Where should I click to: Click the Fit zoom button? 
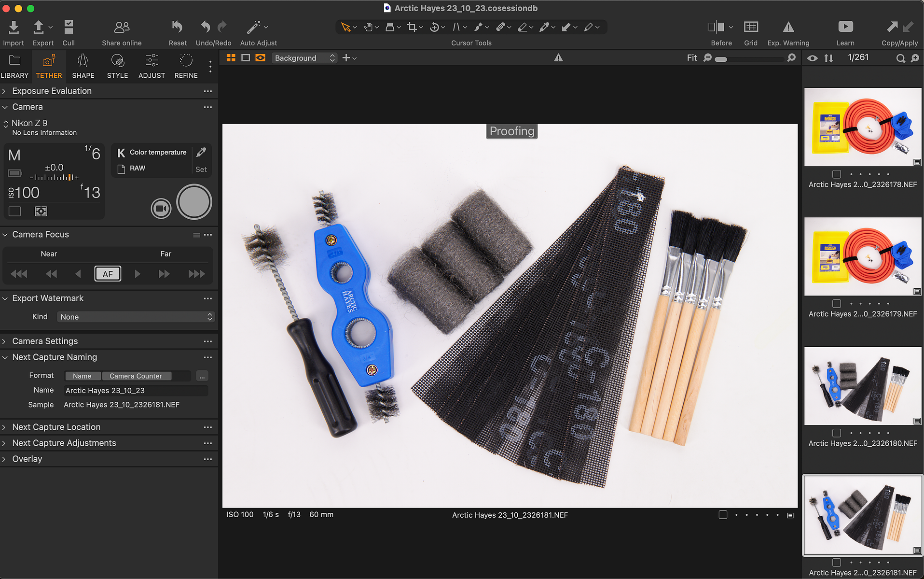691,58
